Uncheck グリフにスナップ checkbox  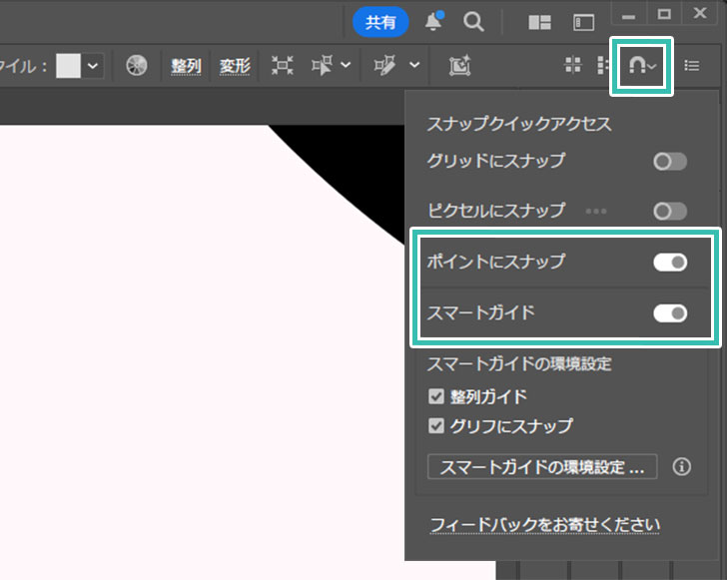click(x=436, y=426)
